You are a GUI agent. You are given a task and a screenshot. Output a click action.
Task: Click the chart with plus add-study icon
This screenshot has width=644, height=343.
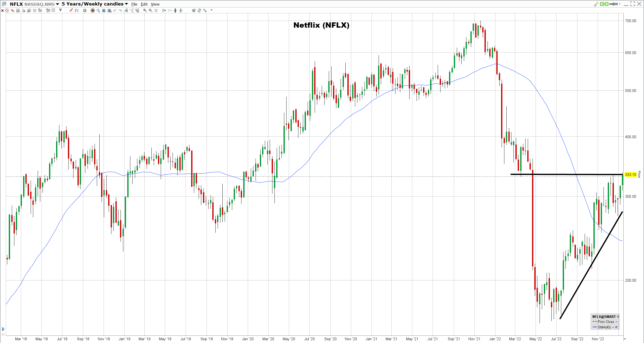[48, 10]
